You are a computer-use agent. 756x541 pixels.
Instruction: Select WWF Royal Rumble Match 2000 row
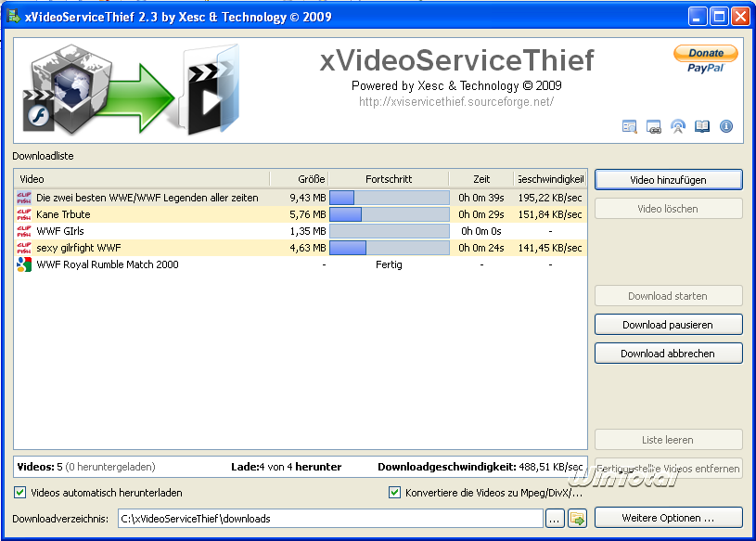301,264
